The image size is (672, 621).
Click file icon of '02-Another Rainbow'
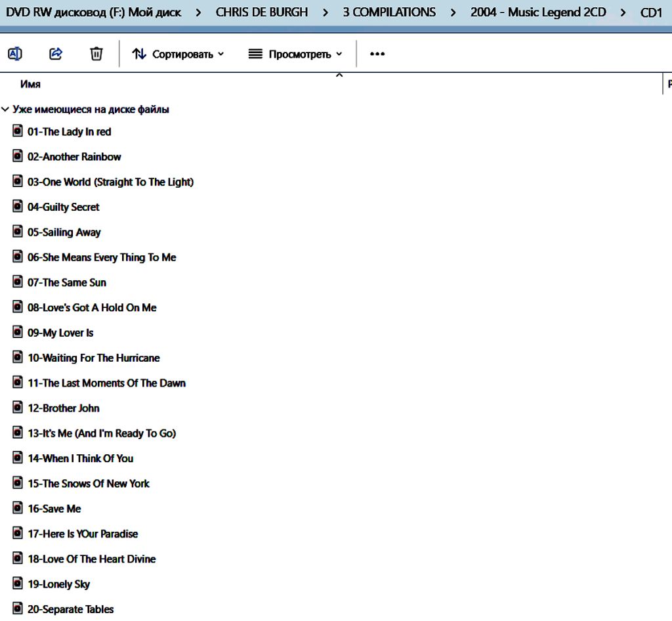coord(17,156)
